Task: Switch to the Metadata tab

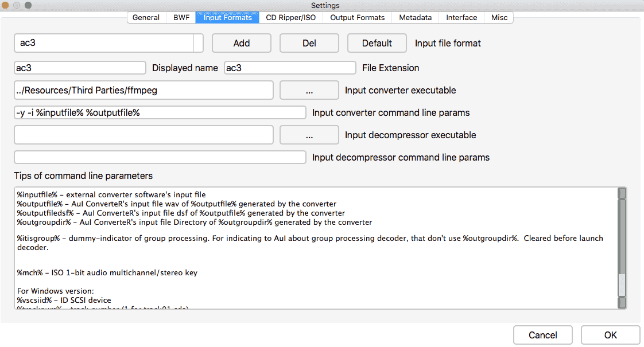Action: [415, 18]
